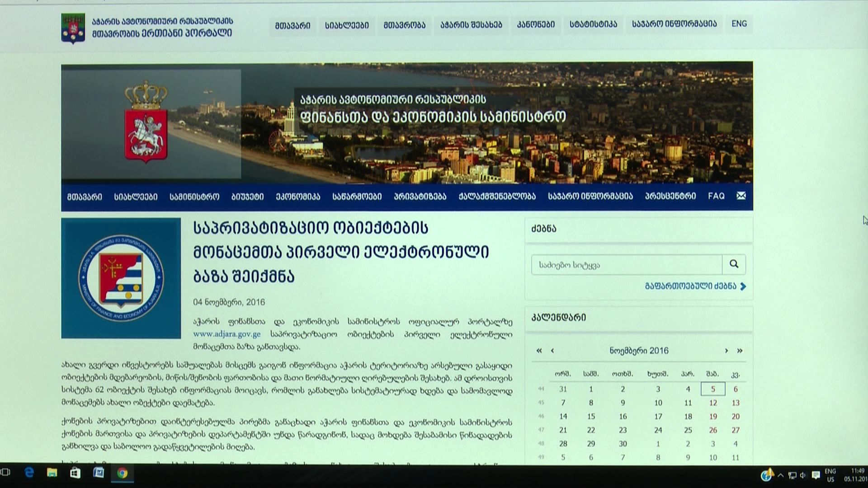Click the საძიებო სიტყვა search input field
Viewport: 868px width, 488px height.
(627, 265)
